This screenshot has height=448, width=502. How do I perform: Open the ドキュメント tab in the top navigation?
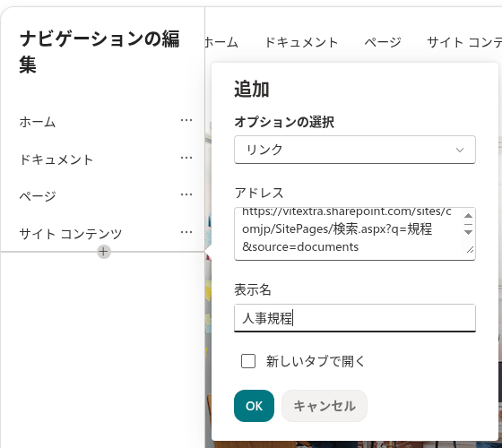[301, 42]
